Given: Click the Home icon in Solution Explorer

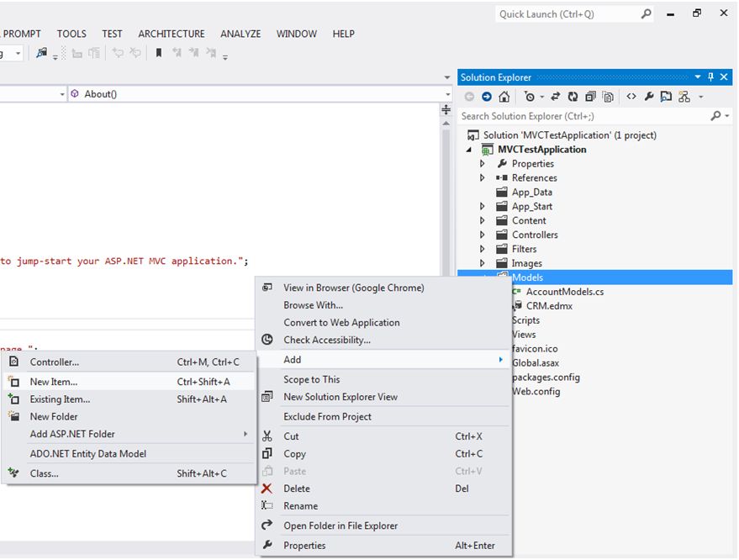Looking at the screenshot, I should tap(504, 97).
